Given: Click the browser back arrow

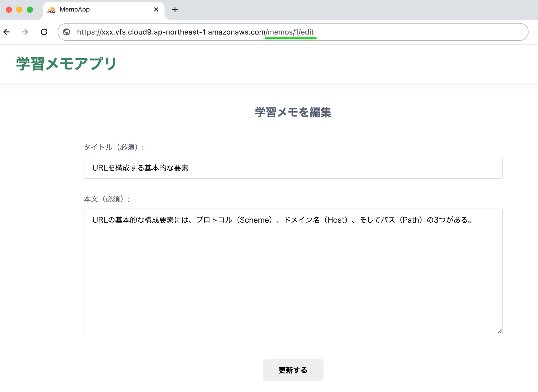Looking at the screenshot, I should [7, 32].
